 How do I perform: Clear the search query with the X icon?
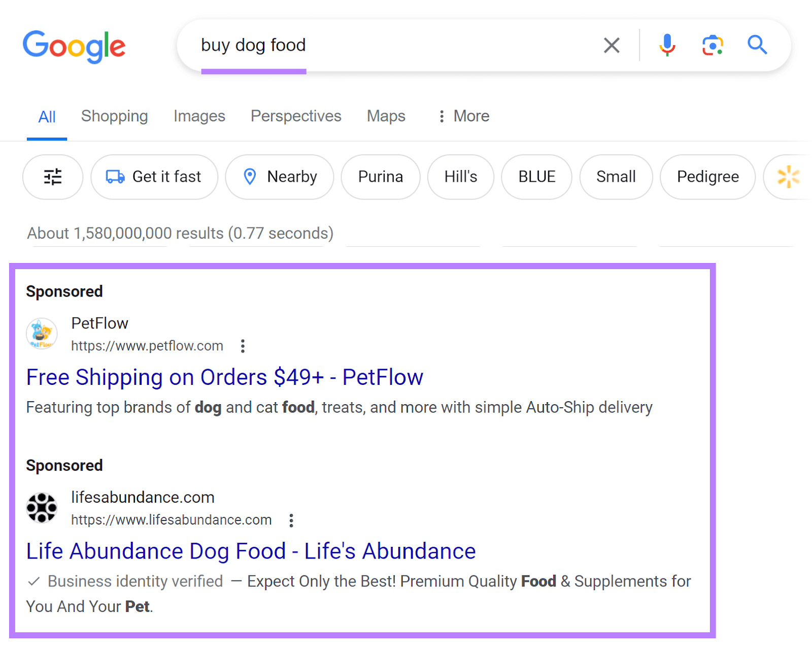click(x=612, y=45)
